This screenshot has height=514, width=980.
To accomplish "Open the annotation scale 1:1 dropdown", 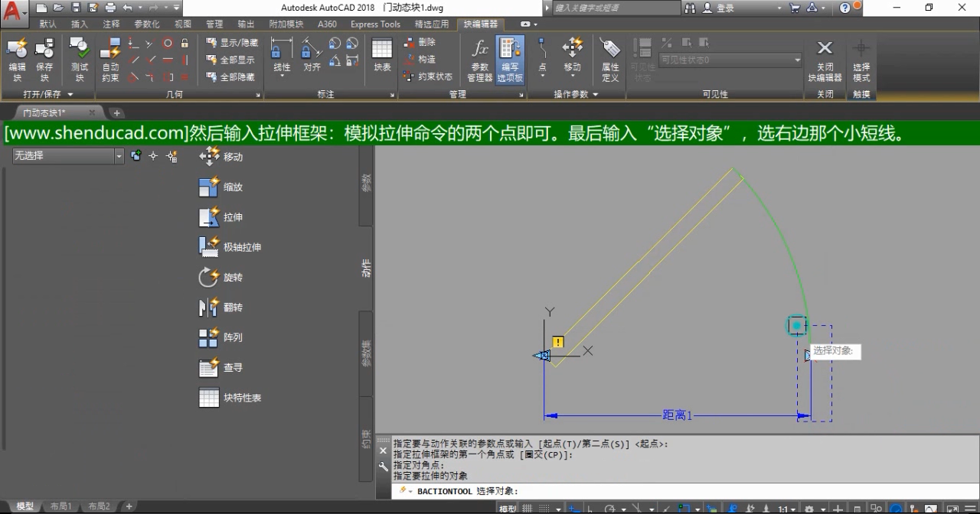I will point(788,509).
